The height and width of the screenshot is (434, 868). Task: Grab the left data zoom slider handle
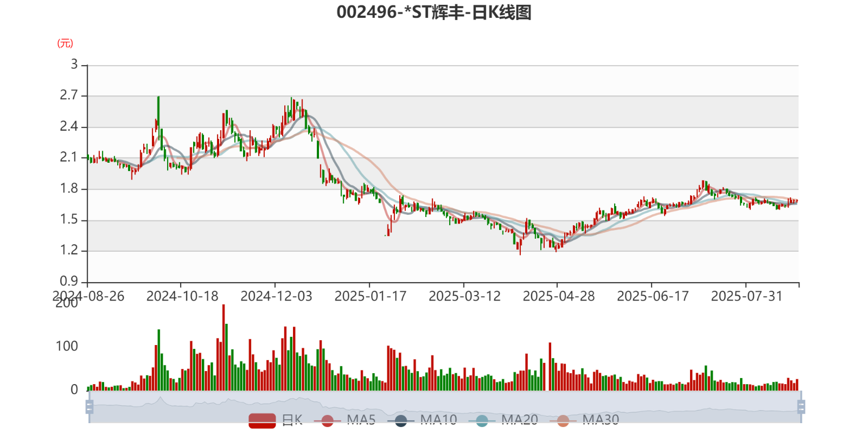point(90,407)
